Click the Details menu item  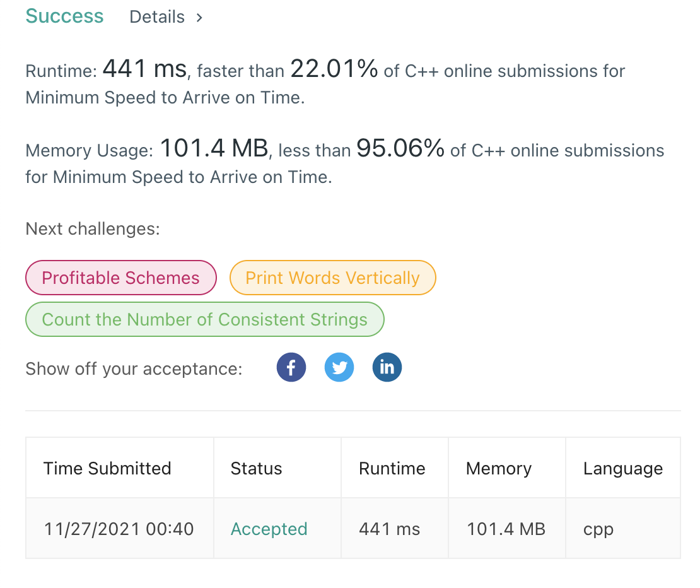[157, 17]
